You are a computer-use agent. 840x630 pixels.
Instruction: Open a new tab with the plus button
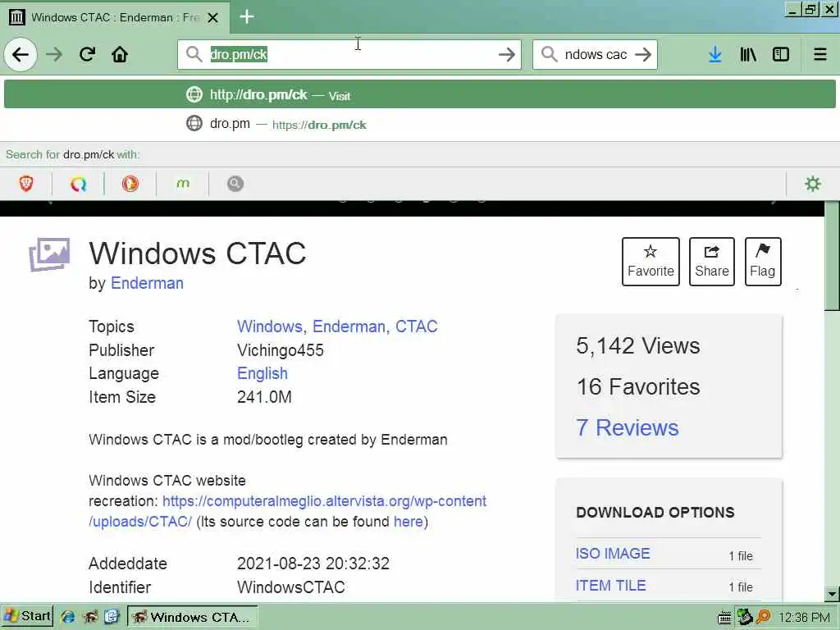click(x=246, y=16)
